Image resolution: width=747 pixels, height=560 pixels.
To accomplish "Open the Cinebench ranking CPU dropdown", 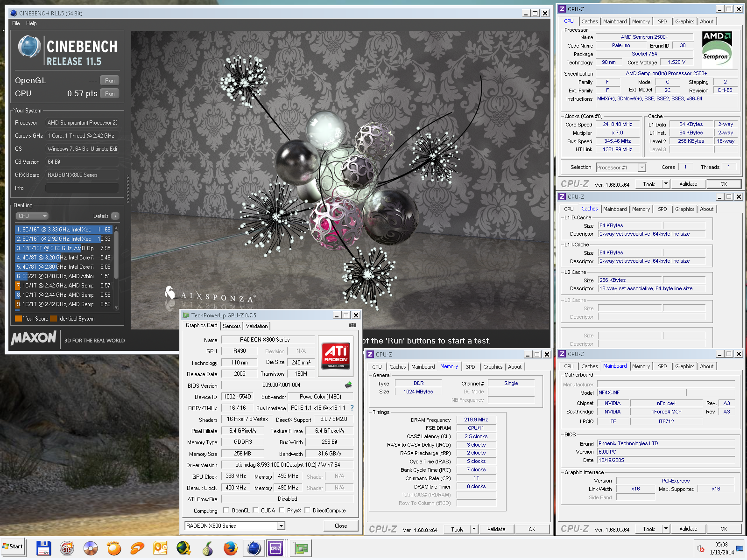I will pos(32,216).
